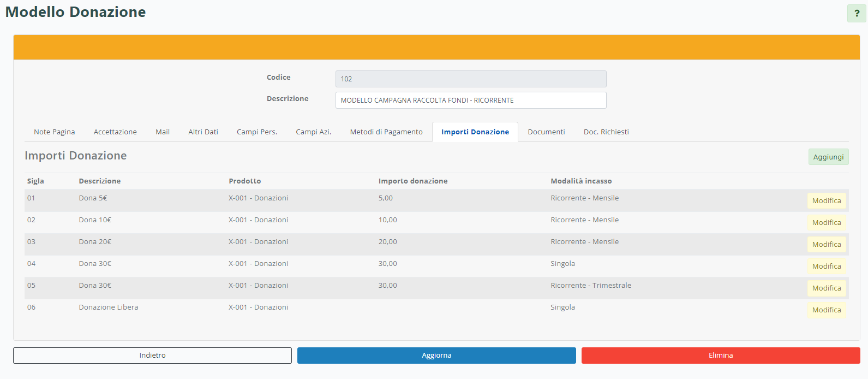The image size is (868, 379).
Task: Modify the Ricorrente - Trimestrale donation row
Action: [827, 288]
